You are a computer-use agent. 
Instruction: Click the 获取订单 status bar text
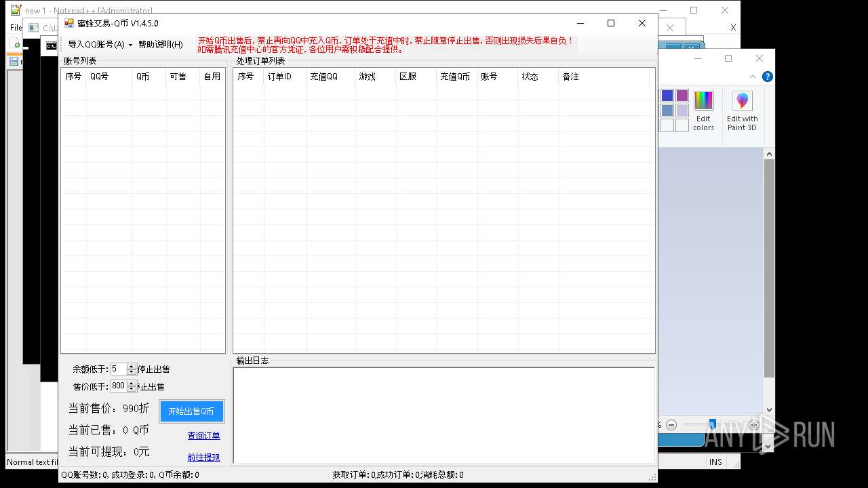pos(398,475)
